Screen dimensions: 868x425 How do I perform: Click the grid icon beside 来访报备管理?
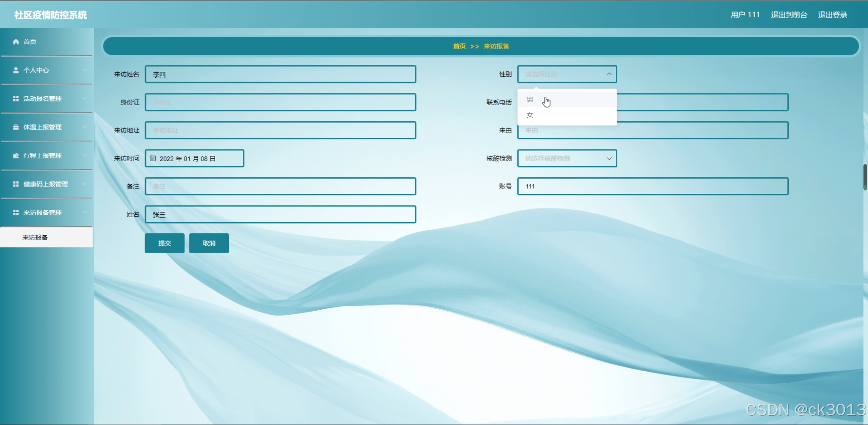tap(16, 212)
